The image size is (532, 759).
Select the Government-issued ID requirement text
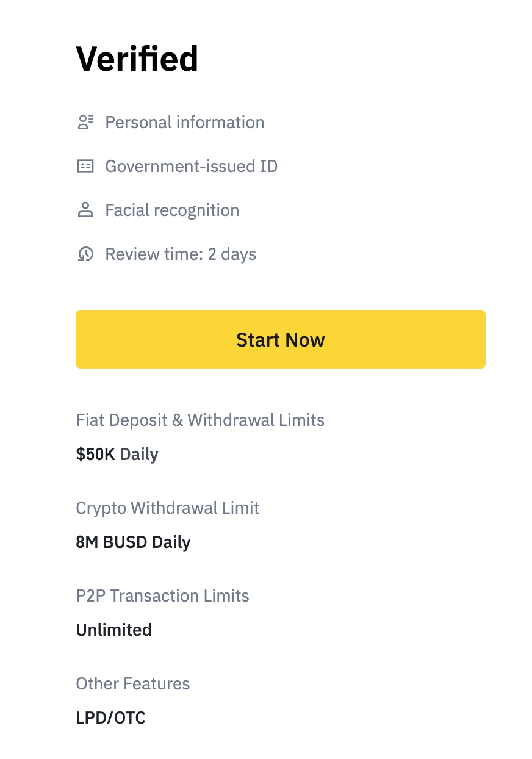click(191, 166)
